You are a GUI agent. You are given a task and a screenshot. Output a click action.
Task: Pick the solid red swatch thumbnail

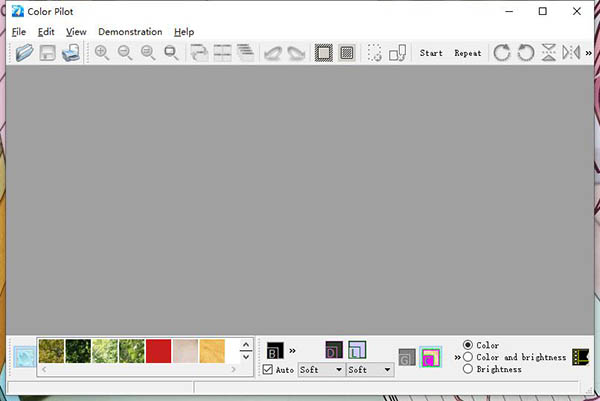pyautogui.click(x=159, y=351)
